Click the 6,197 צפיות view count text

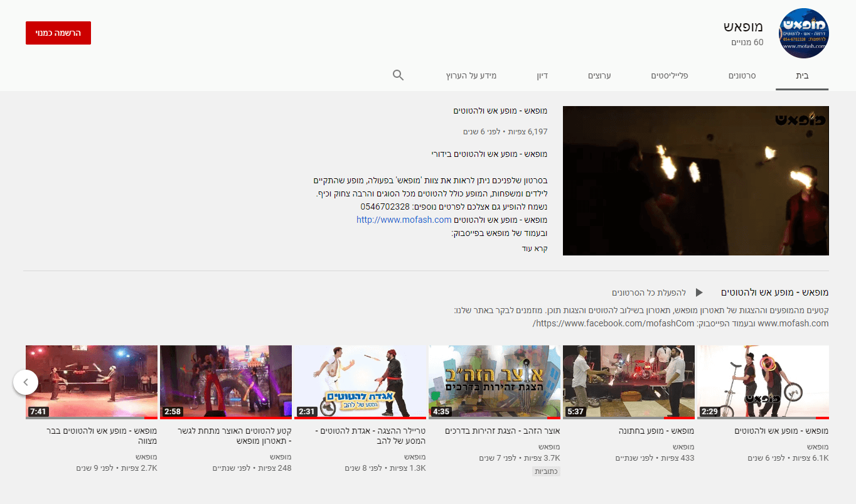[x=527, y=132]
